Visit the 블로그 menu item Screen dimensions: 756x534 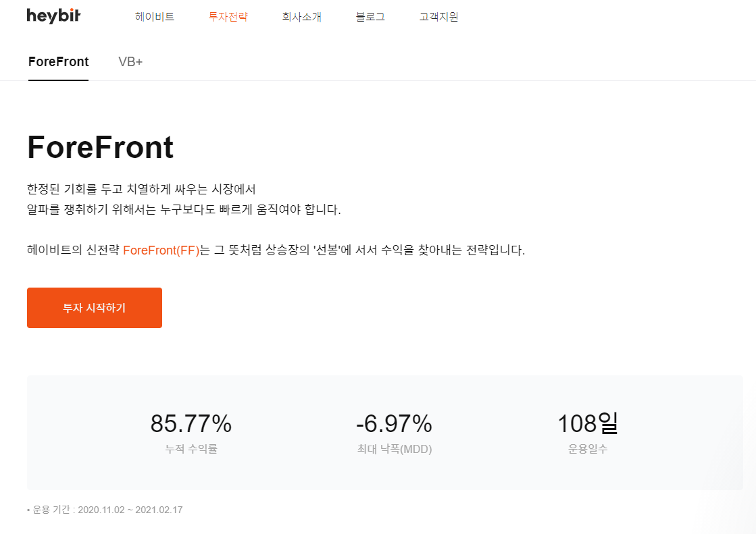(370, 17)
